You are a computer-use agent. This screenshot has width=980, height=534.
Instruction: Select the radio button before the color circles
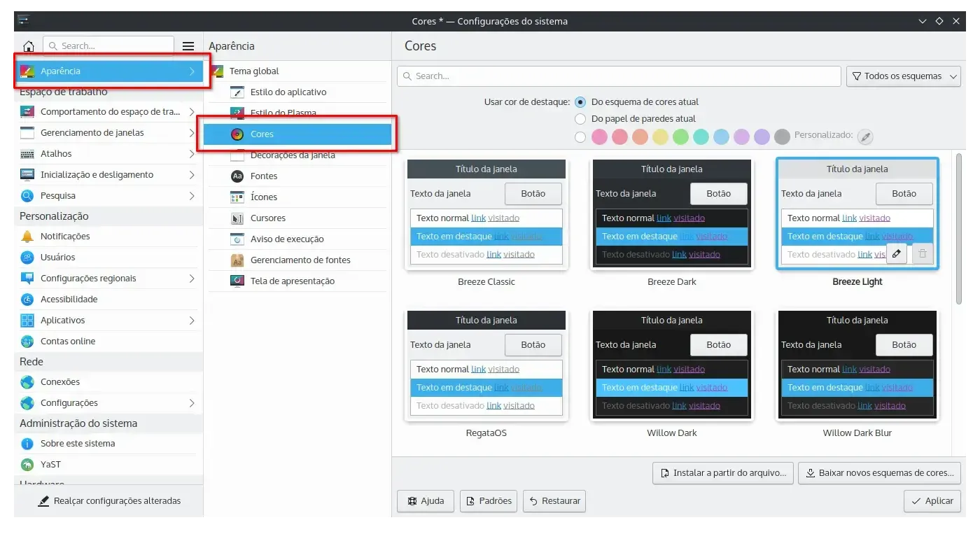(x=580, y=136)
